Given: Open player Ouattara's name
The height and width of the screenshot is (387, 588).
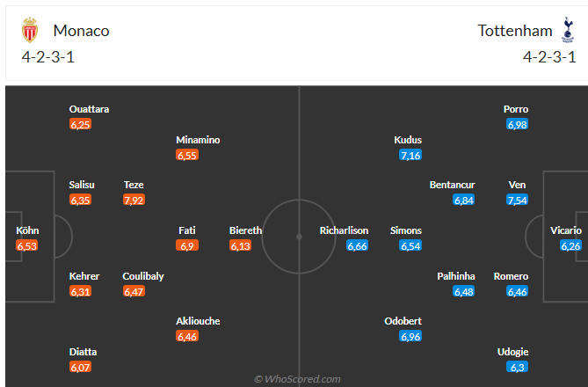Looking at the screenshot, I should click(x=89, y=109).
